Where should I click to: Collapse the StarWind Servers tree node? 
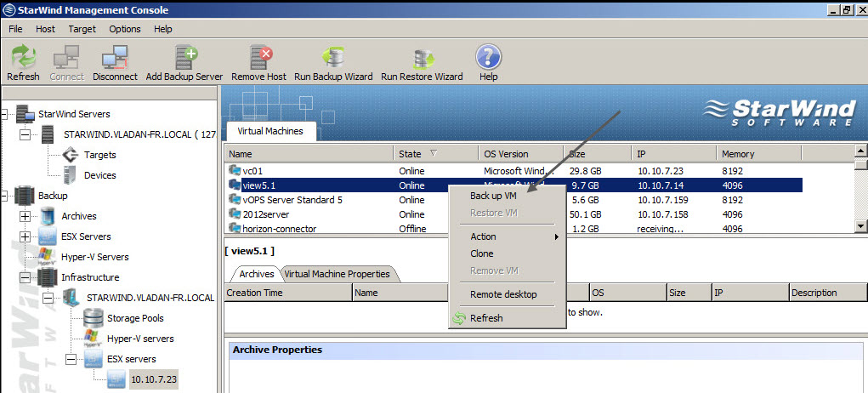click(6, 114)
